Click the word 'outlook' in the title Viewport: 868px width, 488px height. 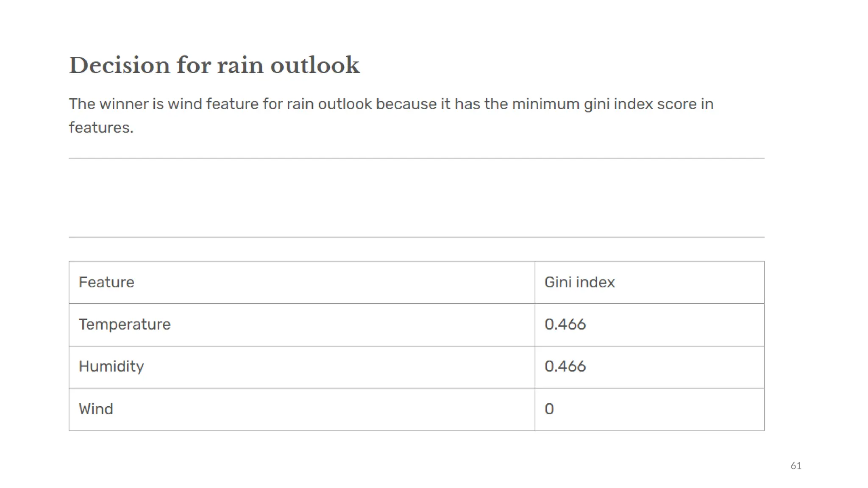(315, 66)
